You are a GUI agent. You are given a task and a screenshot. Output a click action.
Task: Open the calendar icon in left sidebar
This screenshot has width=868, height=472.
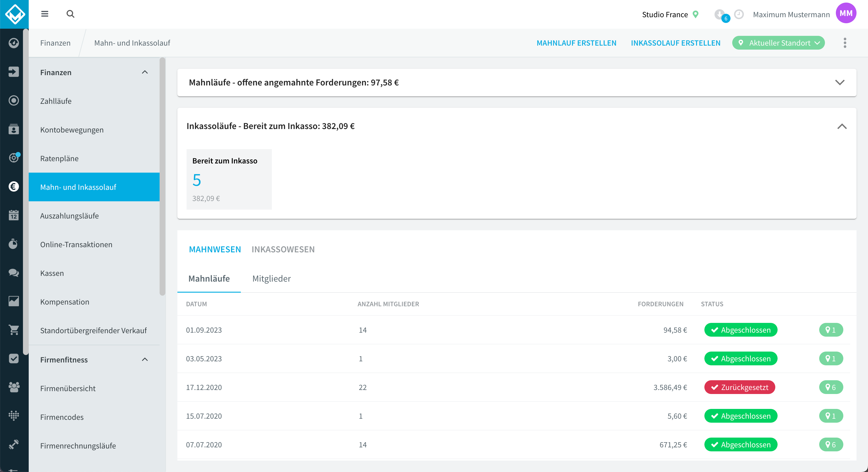coord(14,215)
